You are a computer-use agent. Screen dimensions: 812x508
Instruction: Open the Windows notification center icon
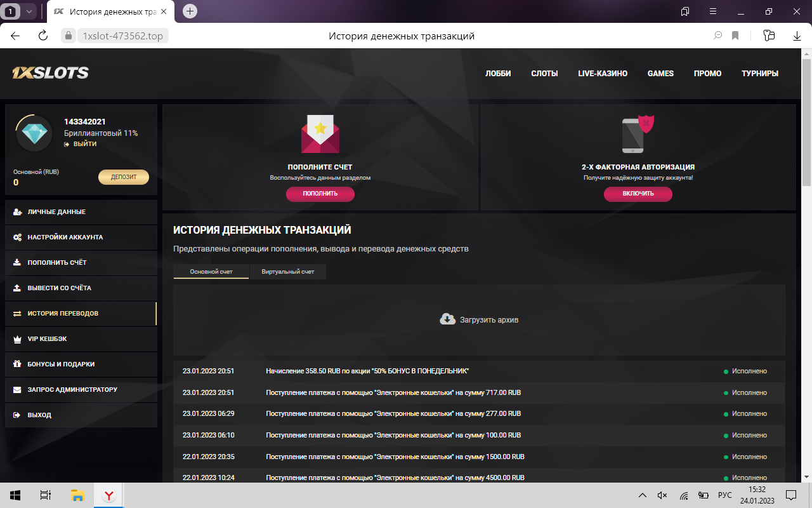pos(791,495)
